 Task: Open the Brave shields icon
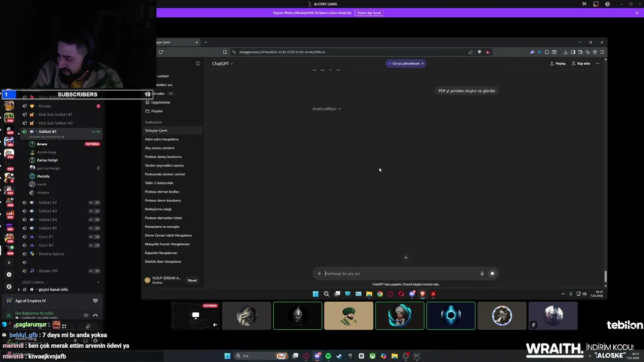[479, 52]
